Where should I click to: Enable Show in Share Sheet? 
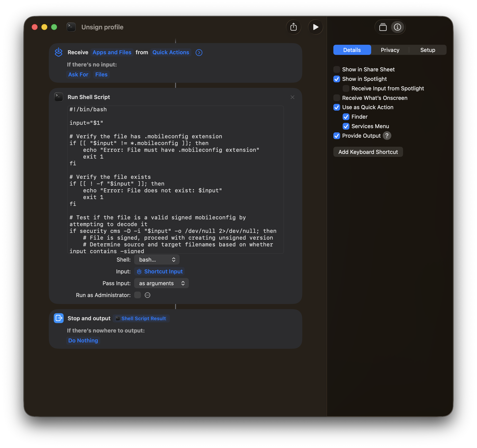click(337, 69)
